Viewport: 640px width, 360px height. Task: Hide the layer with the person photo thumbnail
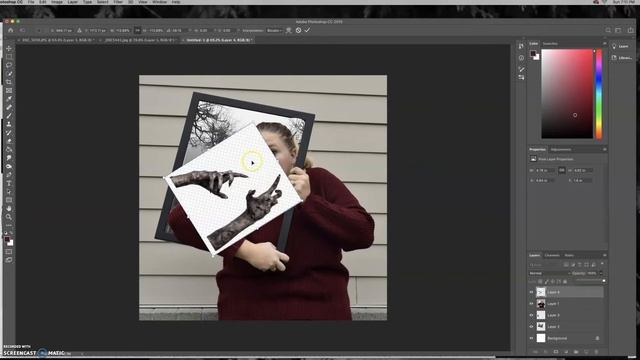531,304
